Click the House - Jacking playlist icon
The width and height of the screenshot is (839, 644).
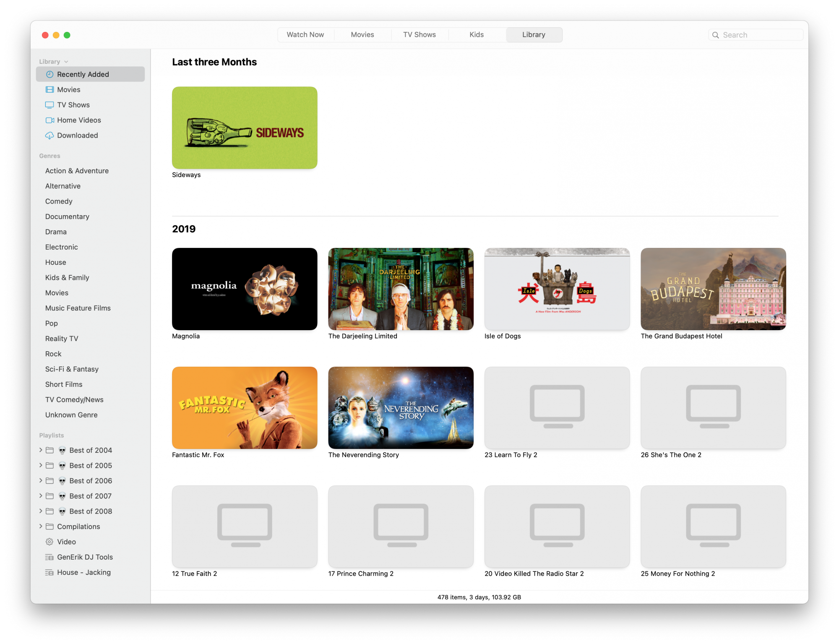pyautogui.click(x=50, y=572)
